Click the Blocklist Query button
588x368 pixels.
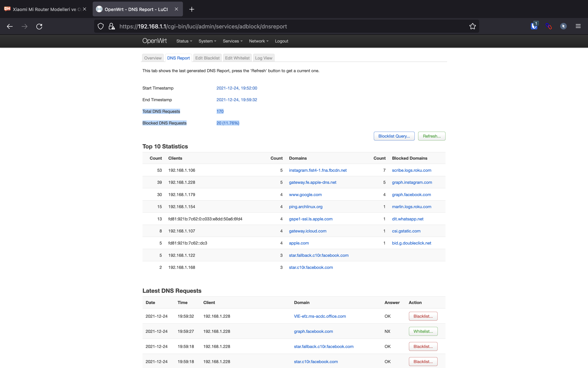[394, 136]
